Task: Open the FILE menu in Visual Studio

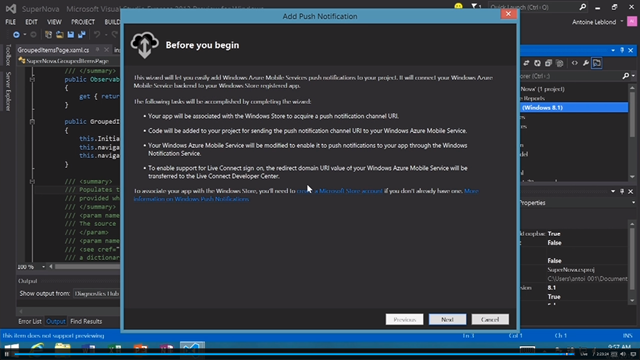Action: coord(11,22)
